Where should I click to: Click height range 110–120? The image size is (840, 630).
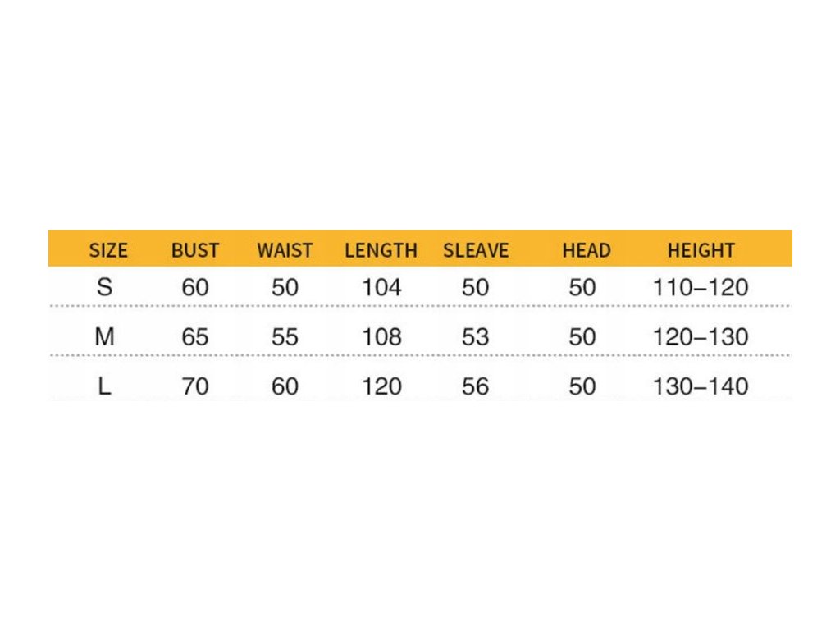(x=701, y=288)
